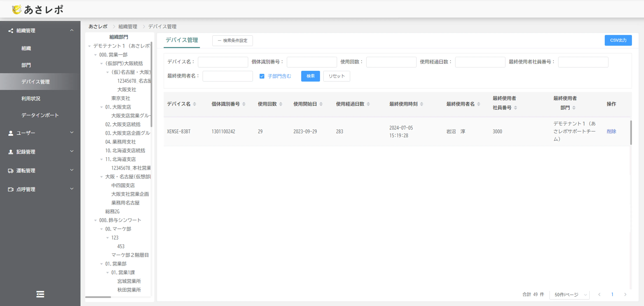Click the 運転管理 truck icon
This screenshot has width=644, height=306.
11,171
